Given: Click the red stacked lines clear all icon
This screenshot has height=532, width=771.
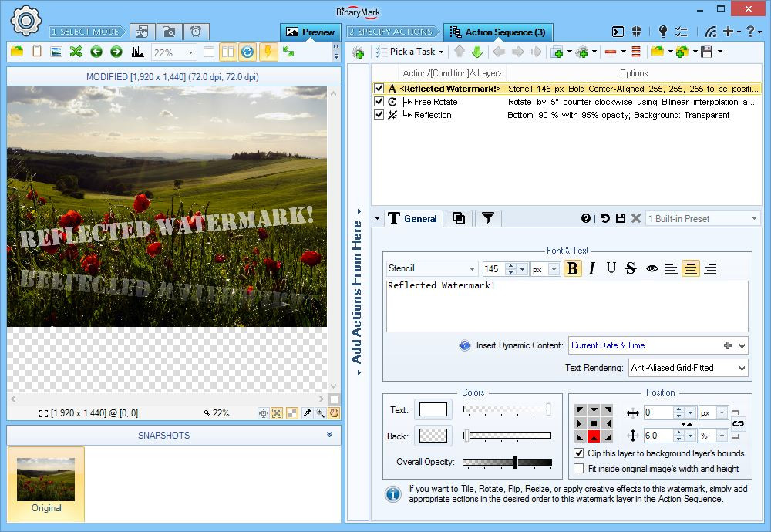Looking at the screenshot, I should [636, 52].
